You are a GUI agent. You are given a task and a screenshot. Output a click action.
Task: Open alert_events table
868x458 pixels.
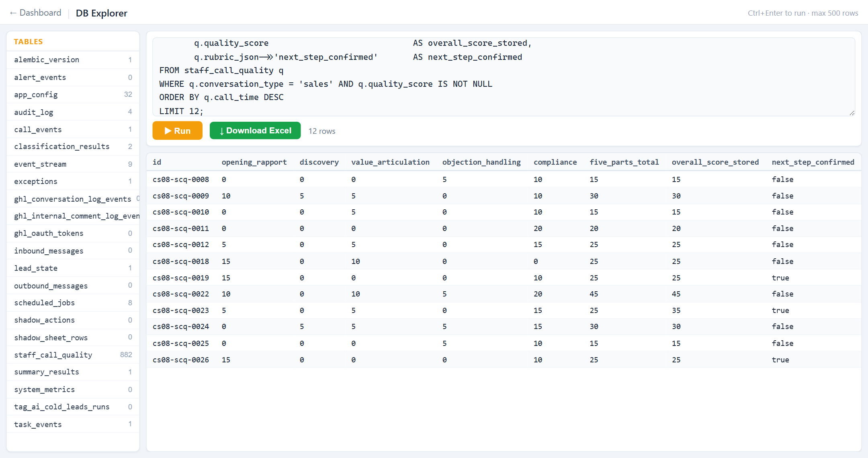point(73,77)
